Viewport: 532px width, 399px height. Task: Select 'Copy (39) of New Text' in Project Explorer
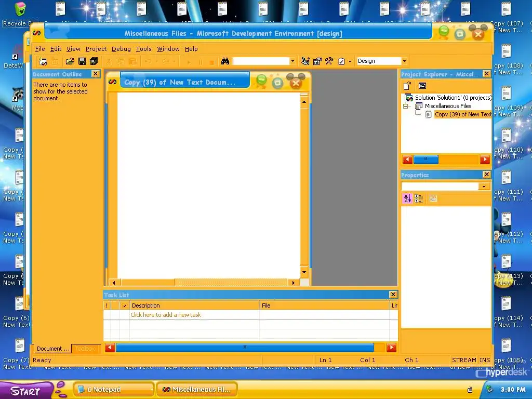463,114
